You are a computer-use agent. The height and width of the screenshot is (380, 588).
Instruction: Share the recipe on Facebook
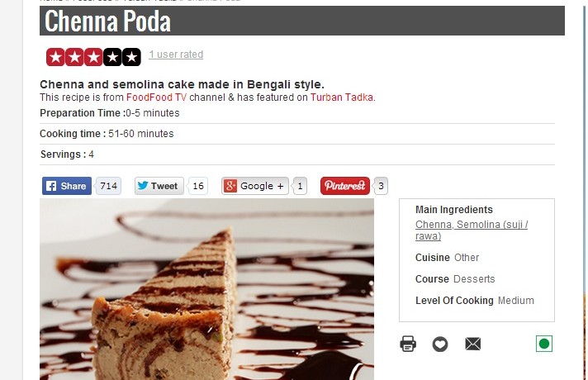[67, 186]
